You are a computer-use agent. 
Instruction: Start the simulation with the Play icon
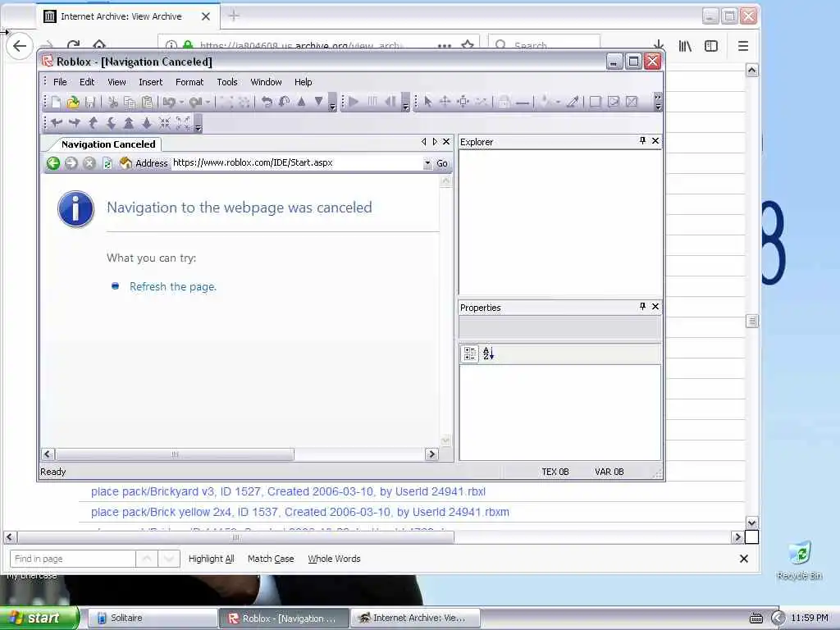(x=354, y=101)
